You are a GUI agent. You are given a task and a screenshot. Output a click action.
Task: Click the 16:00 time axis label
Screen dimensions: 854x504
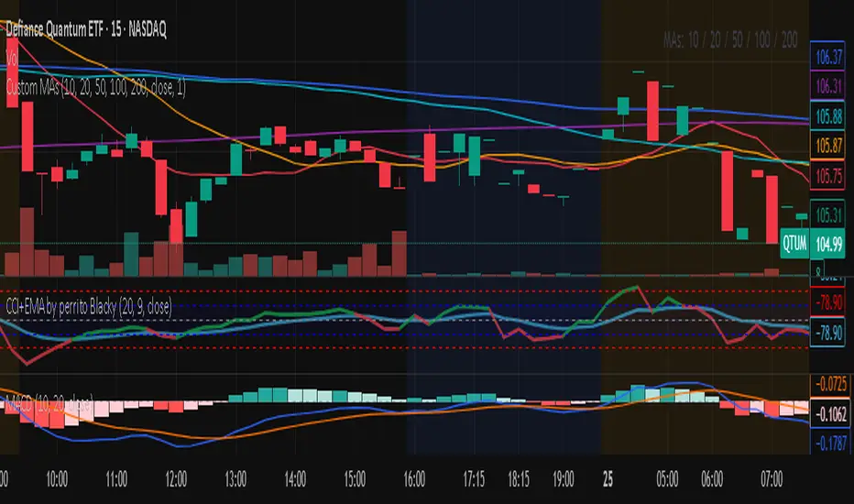(414, 479)
